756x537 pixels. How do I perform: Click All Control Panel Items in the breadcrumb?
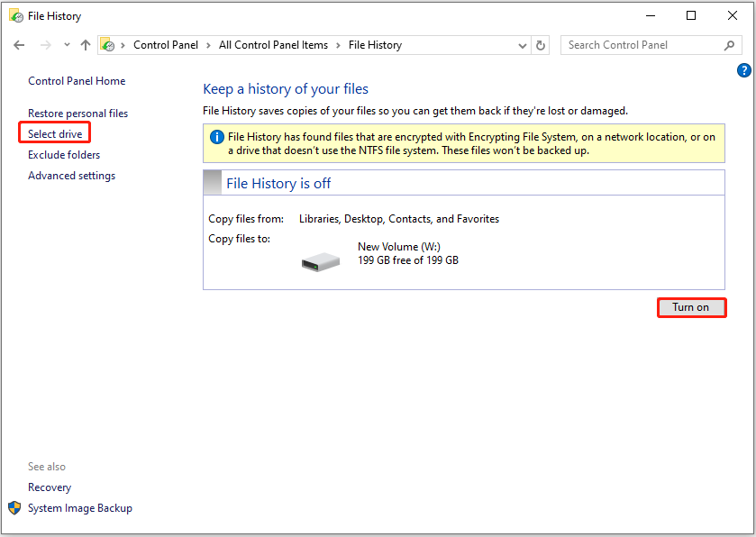pyautogui.click(x=273, y=44)
